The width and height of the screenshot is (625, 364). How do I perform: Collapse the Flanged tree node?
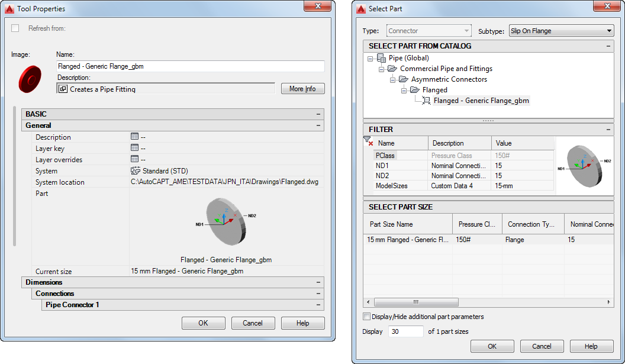404,91
